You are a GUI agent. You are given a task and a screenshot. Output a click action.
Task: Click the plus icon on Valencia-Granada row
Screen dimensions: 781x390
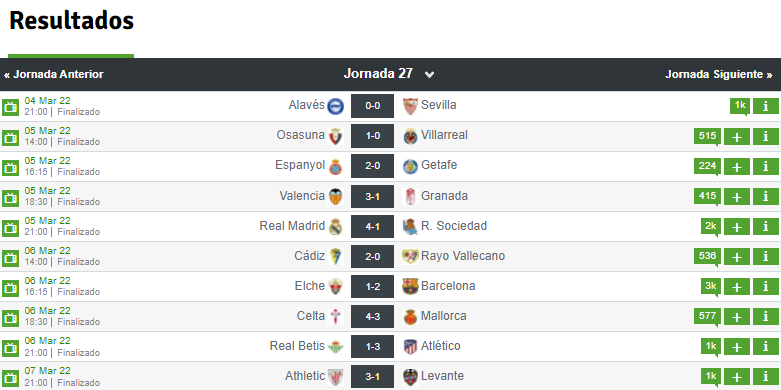click(x=737, y=197)
